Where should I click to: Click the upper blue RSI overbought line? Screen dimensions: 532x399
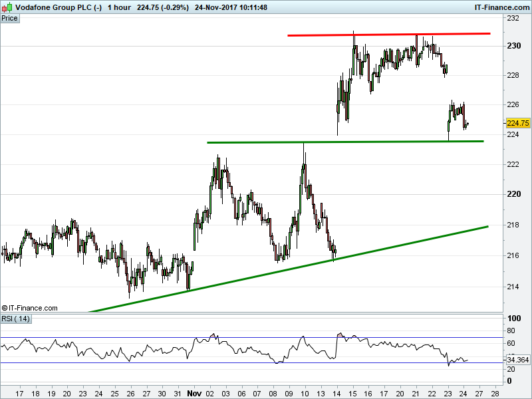tap(251, 337)
